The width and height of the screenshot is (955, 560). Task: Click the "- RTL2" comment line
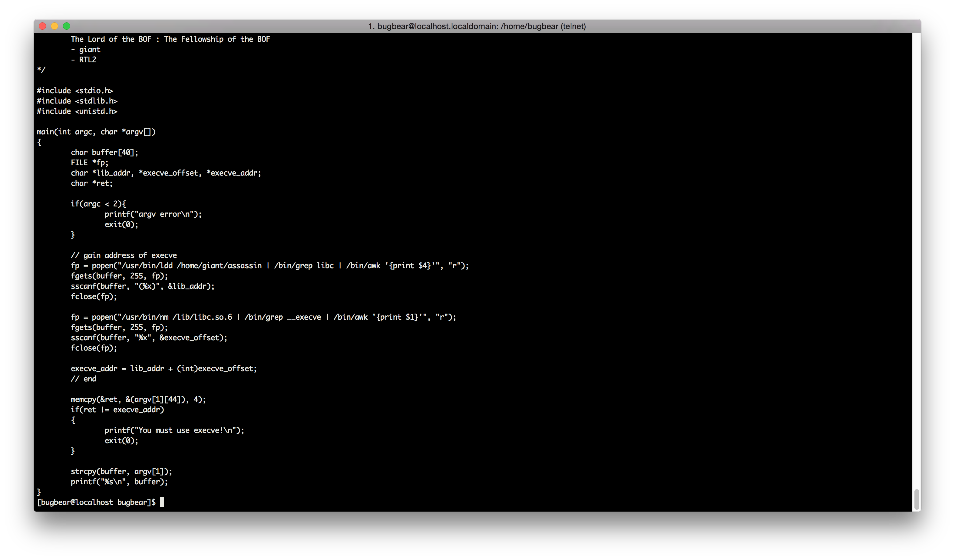coord(84,60)
